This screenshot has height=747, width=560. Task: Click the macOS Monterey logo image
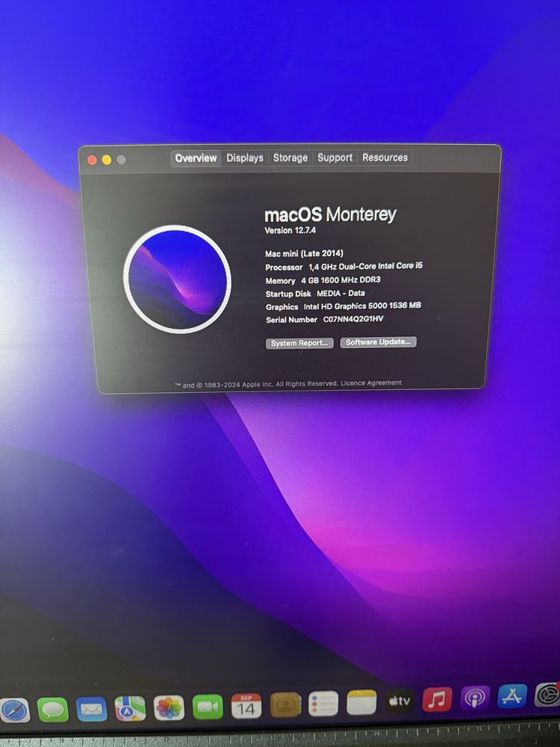177,279
